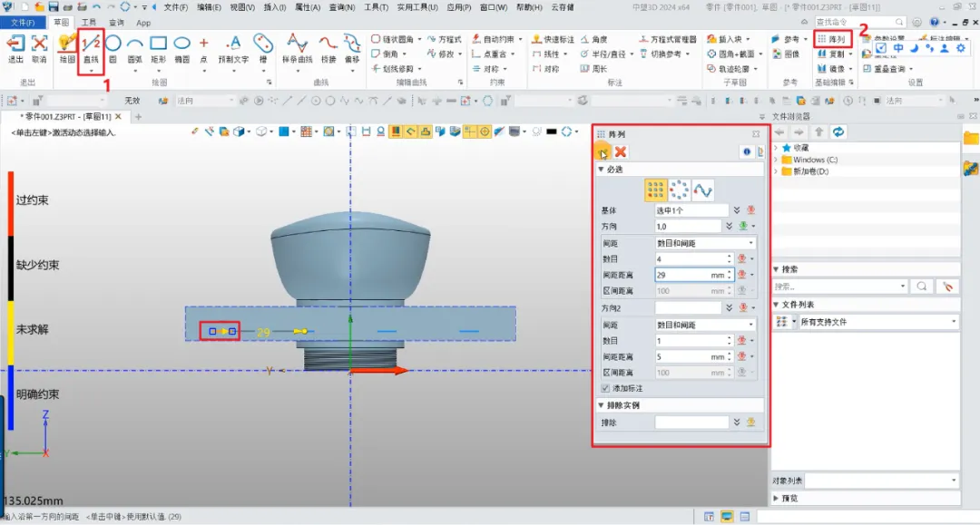The width and height of the screenshot is (980, 525).
Task: Switch to the 工具 ribbon tab
Action: tap(89, 22)
